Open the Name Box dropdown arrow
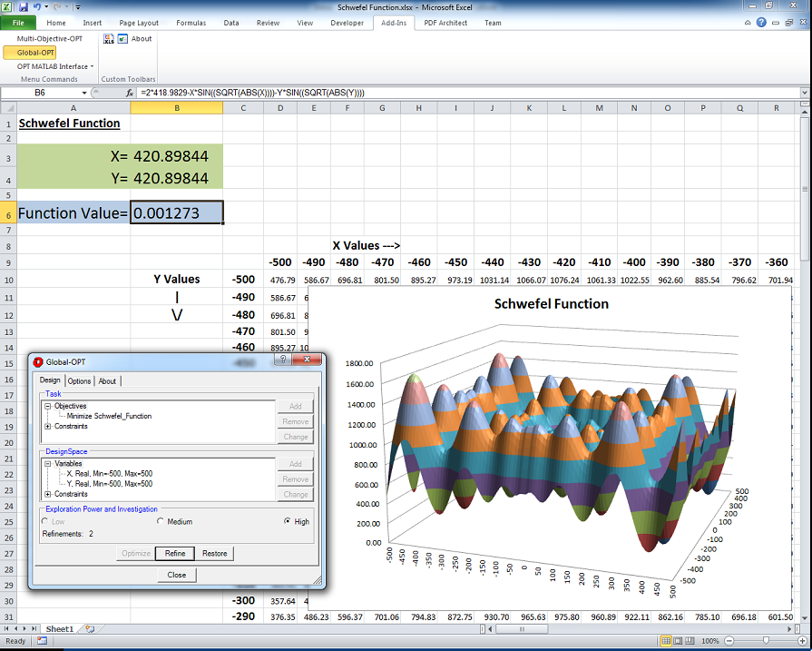The image size is (812, 651). tap(84, 93)
